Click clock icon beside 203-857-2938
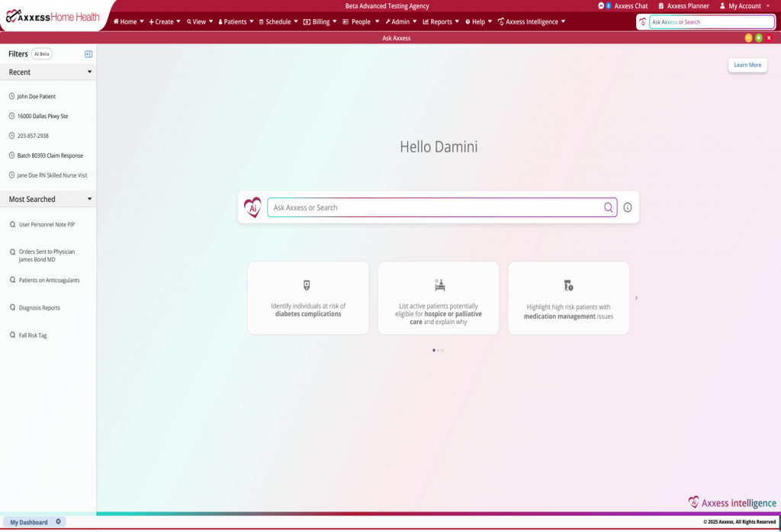Image resolution: width=781 pixels, height=532 pixels. tap(12, 136)
